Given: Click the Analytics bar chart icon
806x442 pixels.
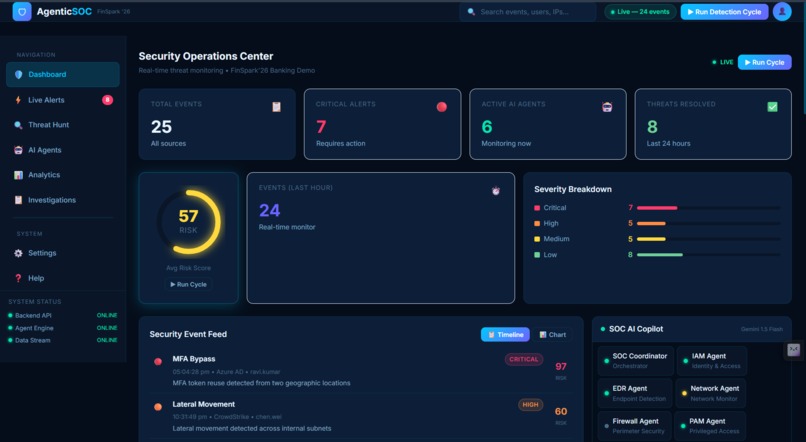Looking at the screenshot, I should [19, 175].
